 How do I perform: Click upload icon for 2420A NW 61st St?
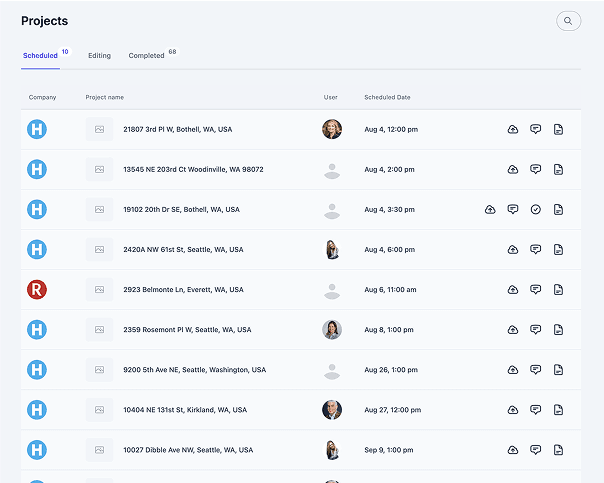[x=513, y=250]
